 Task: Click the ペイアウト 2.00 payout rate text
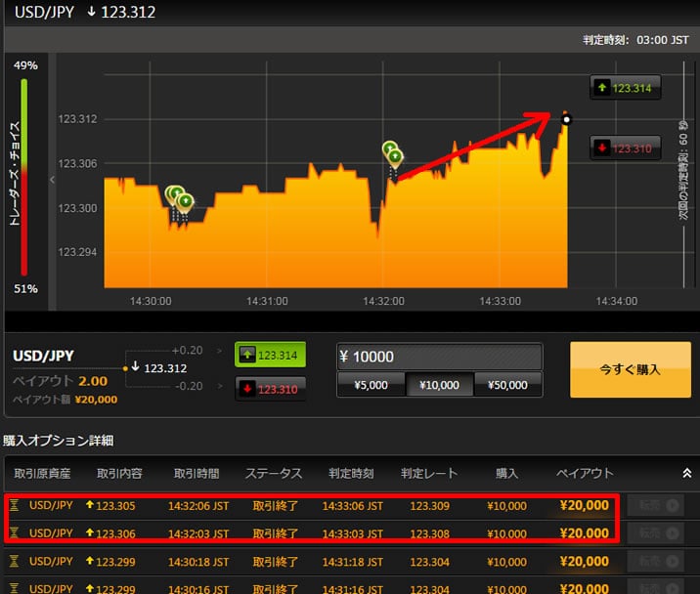(61, 381)
